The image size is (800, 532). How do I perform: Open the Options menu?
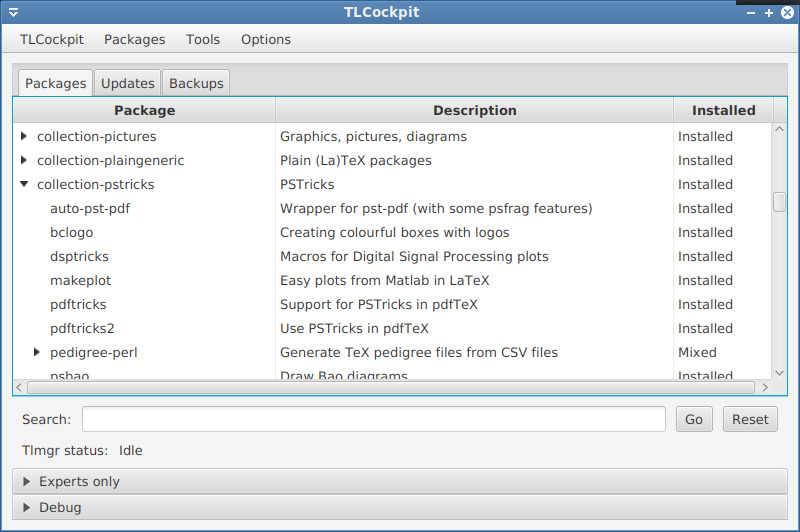point(266,39)
